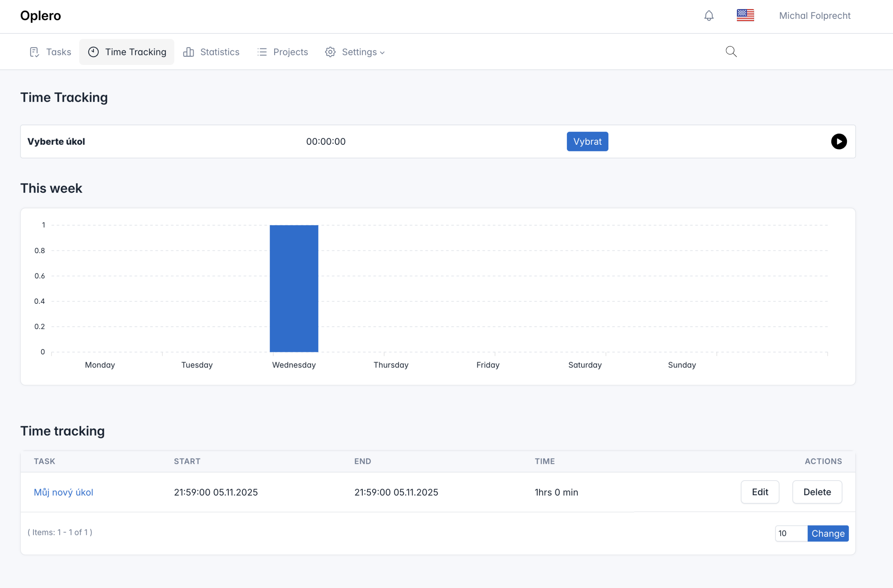This screenshot has height=588, width=893.
Task: Click the Tasks checklist icon
Action: [x=35, y=52]
